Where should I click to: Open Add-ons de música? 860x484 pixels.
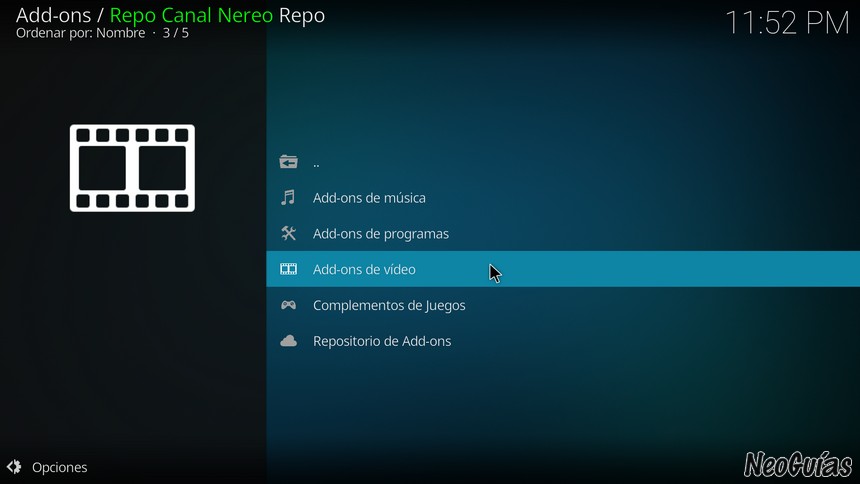click(x=563, y=198)
